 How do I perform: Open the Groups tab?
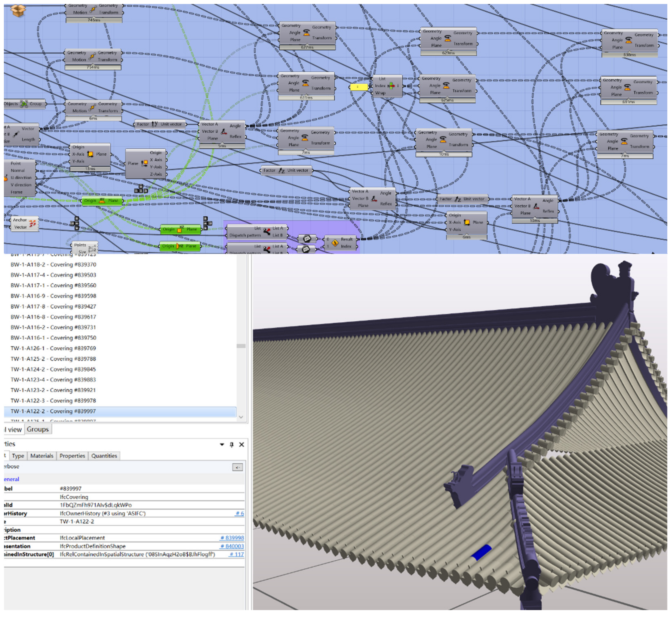(38, 430)
